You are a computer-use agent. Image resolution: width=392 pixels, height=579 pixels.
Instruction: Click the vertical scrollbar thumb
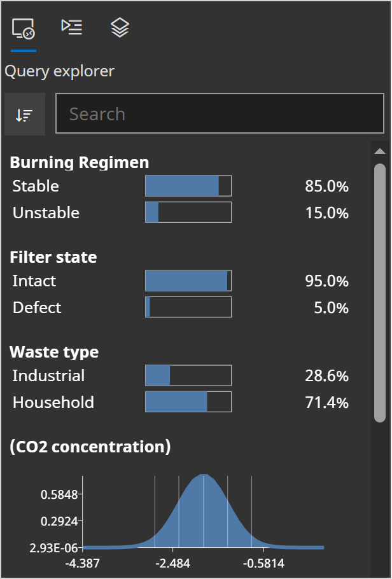[x=380, y=293]
